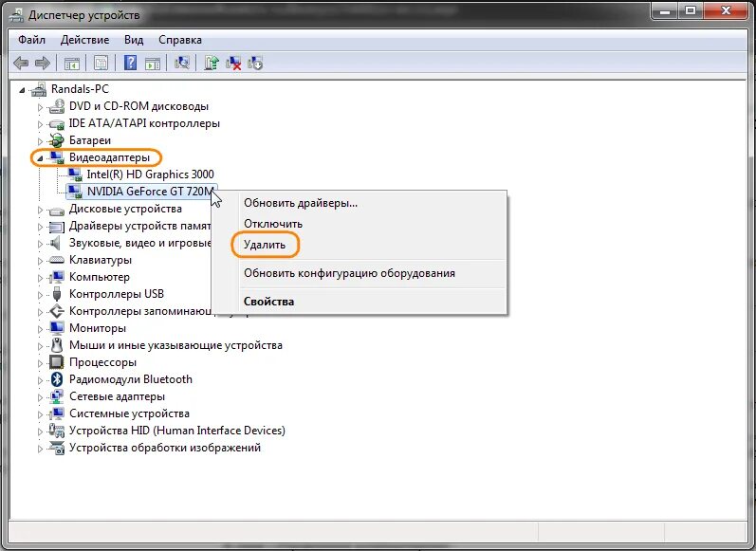The height and width of the screenshot is (551, 756).
Task: Click the Процессоры chip icon
Action: pos(56,362)
